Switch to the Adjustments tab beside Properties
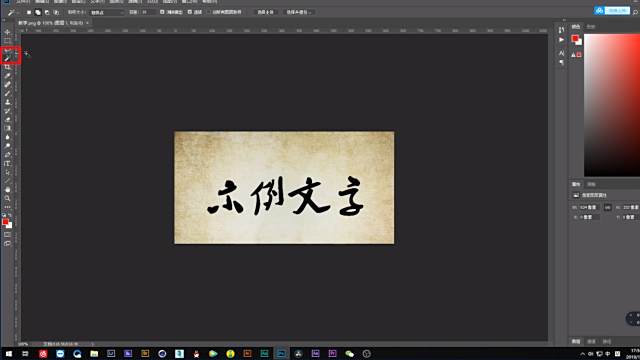Viewport: 640px width, 360px height. [591, 184]
